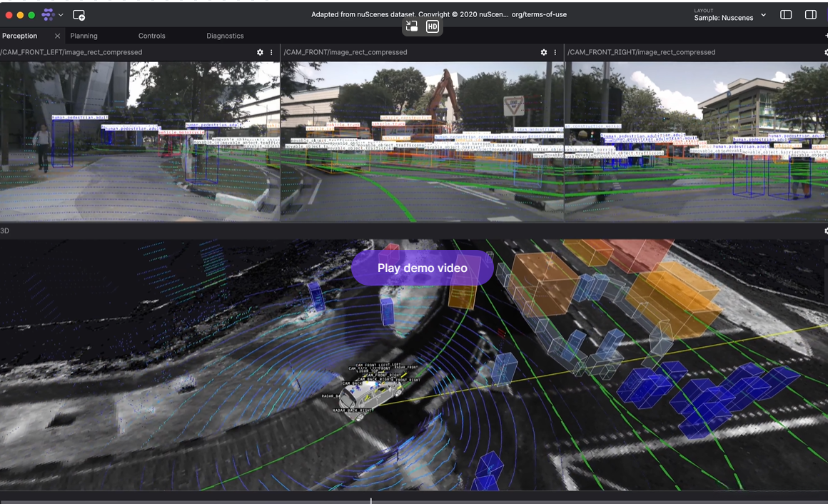Click the add panel icon
This screenshot has height=504, width=828.
pos(79,15)
